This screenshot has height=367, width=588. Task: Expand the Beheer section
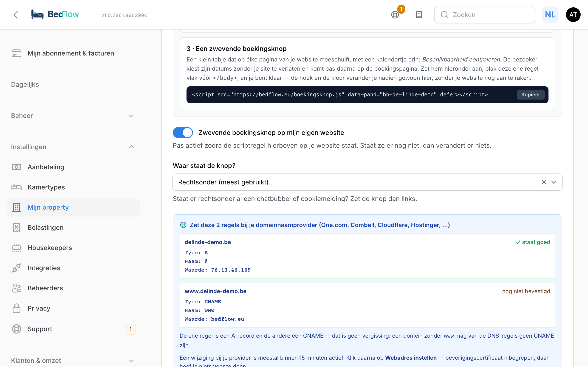tap(73, 116)
